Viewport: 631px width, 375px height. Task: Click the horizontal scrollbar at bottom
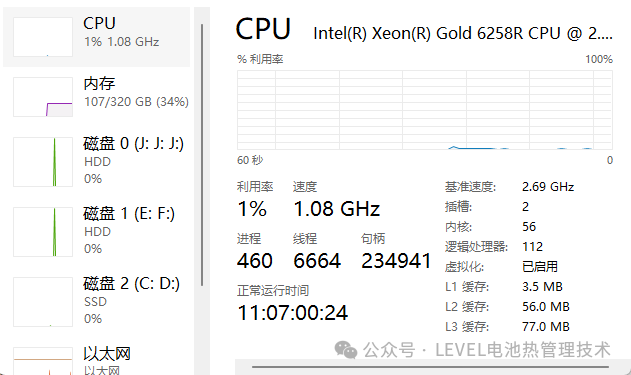click(430, 367)
